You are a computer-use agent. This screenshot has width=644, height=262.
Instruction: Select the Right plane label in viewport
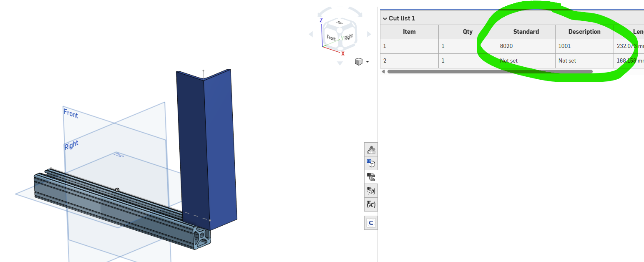click(71, 145)
